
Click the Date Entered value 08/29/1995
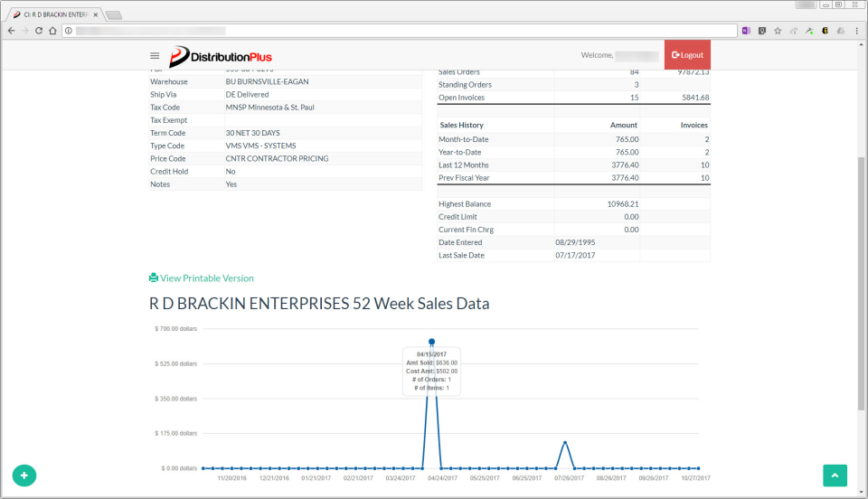pos(575,242)
